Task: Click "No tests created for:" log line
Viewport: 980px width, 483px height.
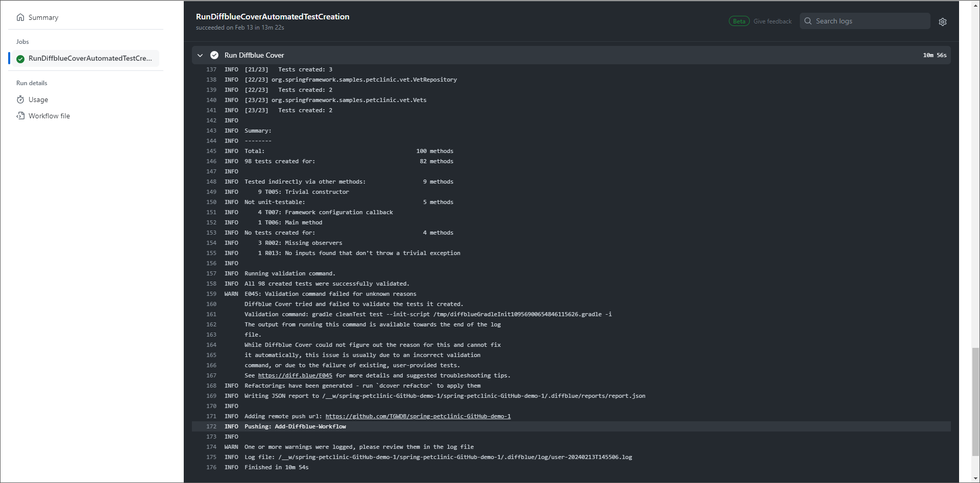Action: pos(280,233)
